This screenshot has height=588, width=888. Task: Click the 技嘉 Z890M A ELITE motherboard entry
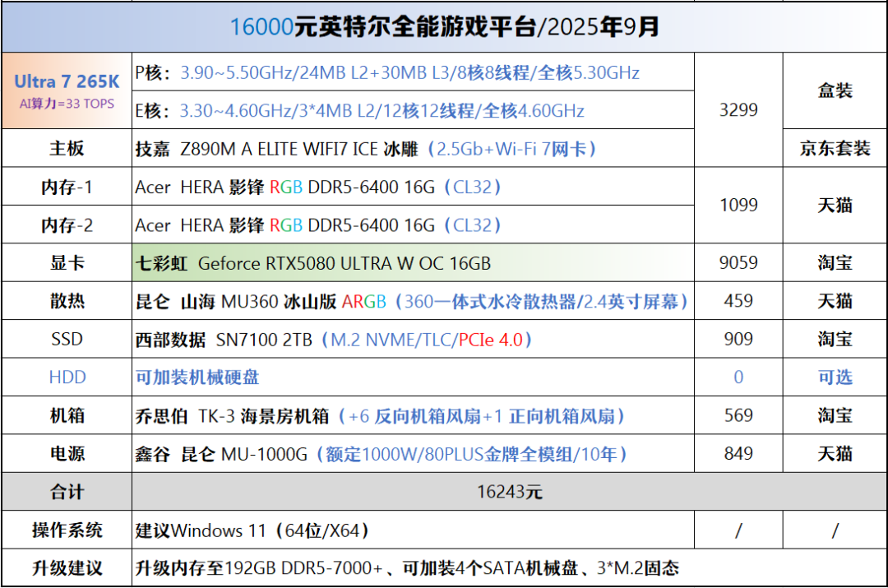(x=366, y=149)
